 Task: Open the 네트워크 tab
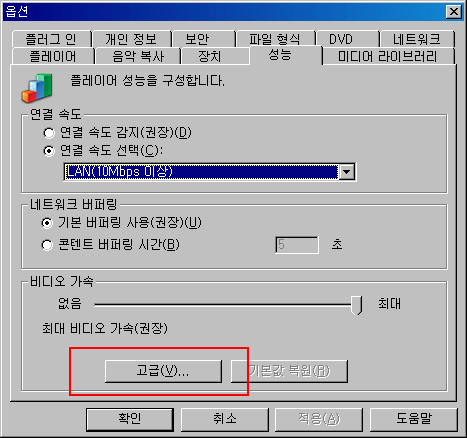tap(417, 39)
